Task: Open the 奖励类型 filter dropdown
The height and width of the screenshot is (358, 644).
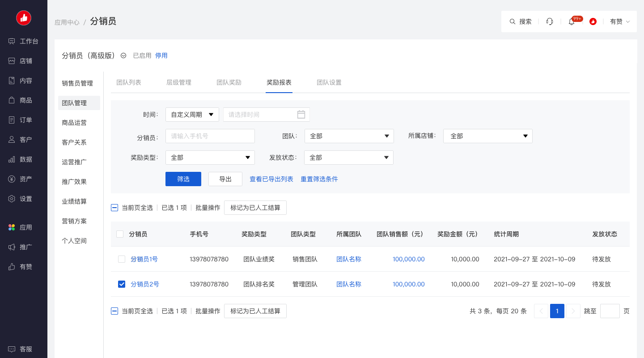Action: (210, 158)
